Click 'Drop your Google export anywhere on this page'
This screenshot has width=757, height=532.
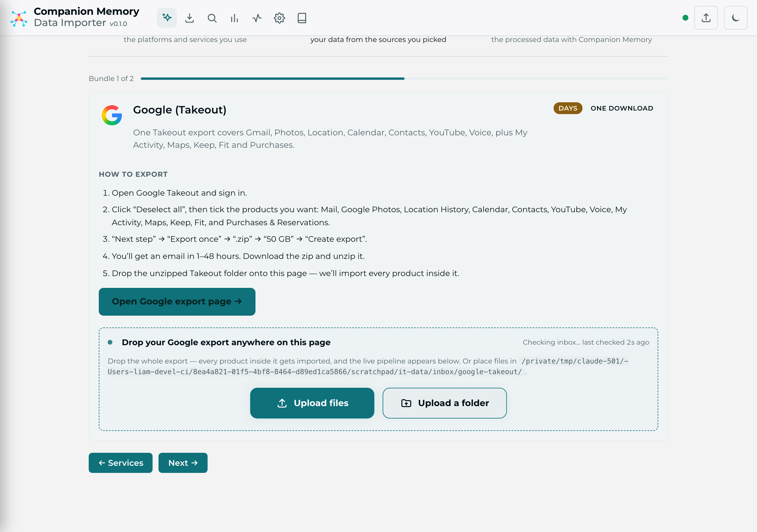[226, 342]
